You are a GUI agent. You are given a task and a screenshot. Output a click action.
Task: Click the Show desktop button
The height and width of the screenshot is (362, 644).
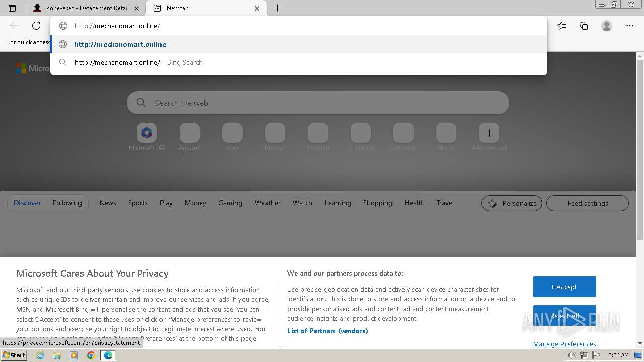(x=638, y=355)
